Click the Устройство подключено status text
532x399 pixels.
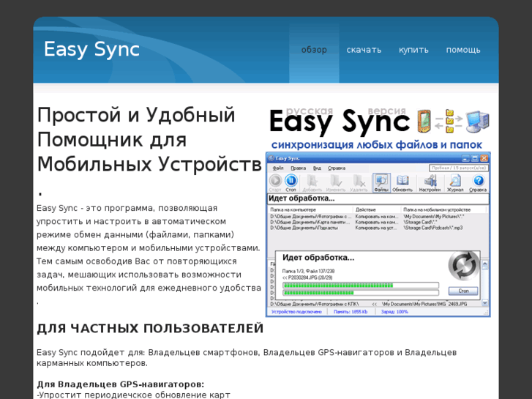click(296, 312)
